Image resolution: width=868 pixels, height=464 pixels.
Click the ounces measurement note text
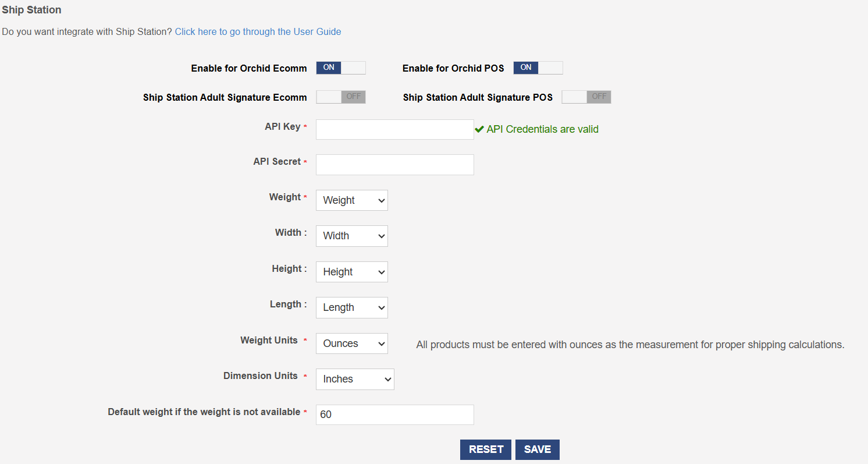click(x=630, y=345)
